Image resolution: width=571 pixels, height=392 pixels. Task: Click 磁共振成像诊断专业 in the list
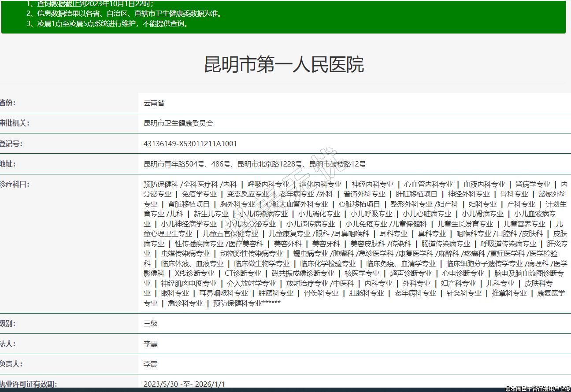(303, 273)
